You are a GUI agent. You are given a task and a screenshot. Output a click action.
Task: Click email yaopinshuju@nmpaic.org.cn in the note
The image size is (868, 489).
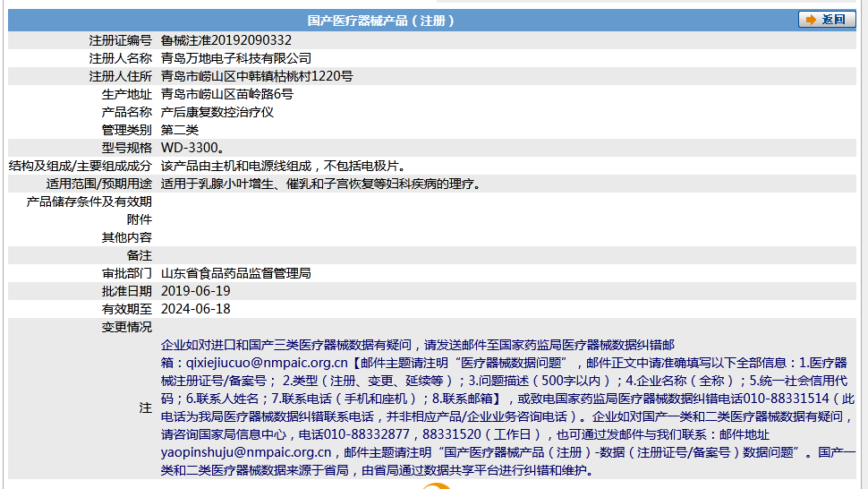tap(246, 452)
